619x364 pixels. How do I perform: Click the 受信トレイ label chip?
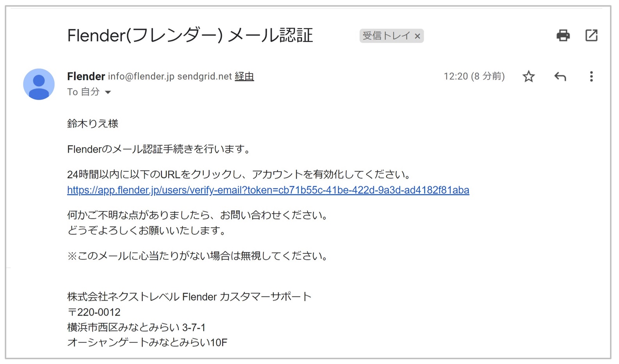point(386,36)
